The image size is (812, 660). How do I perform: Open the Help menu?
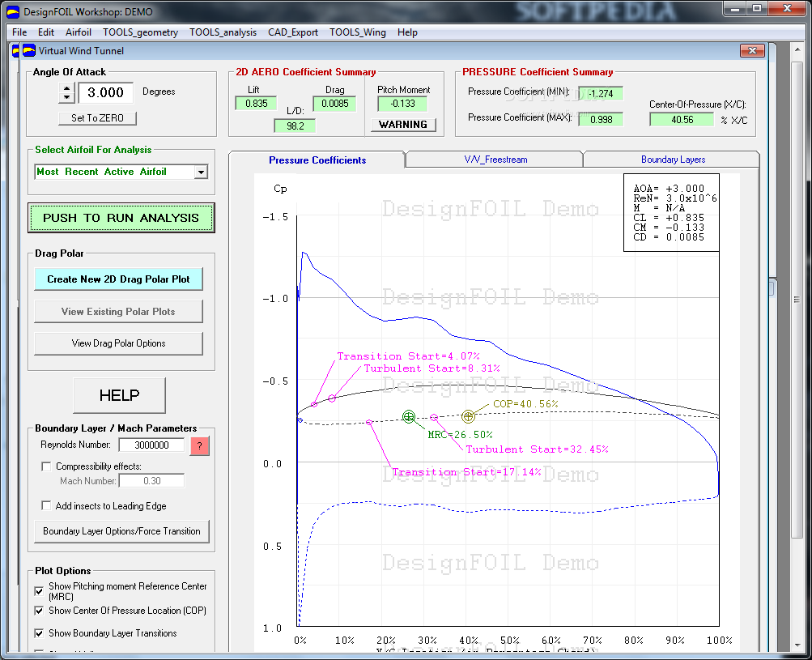407,32
